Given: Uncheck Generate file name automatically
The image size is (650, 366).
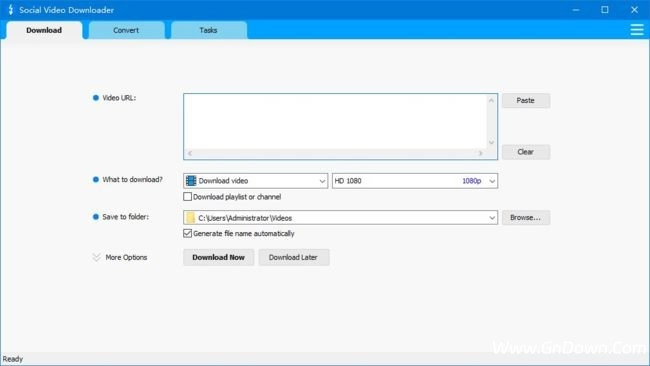Looking at the screenshot, I should [187, 233].
